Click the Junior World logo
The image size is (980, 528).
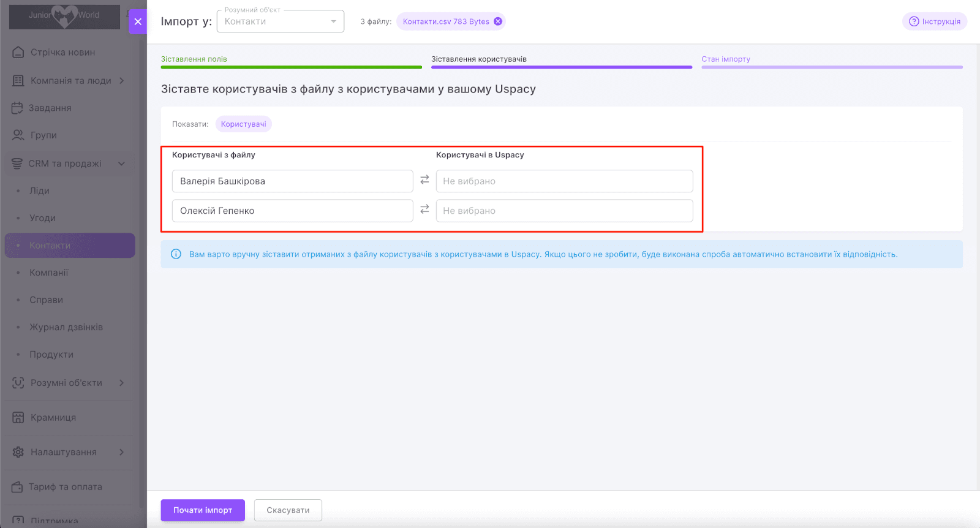pos(64,16)
